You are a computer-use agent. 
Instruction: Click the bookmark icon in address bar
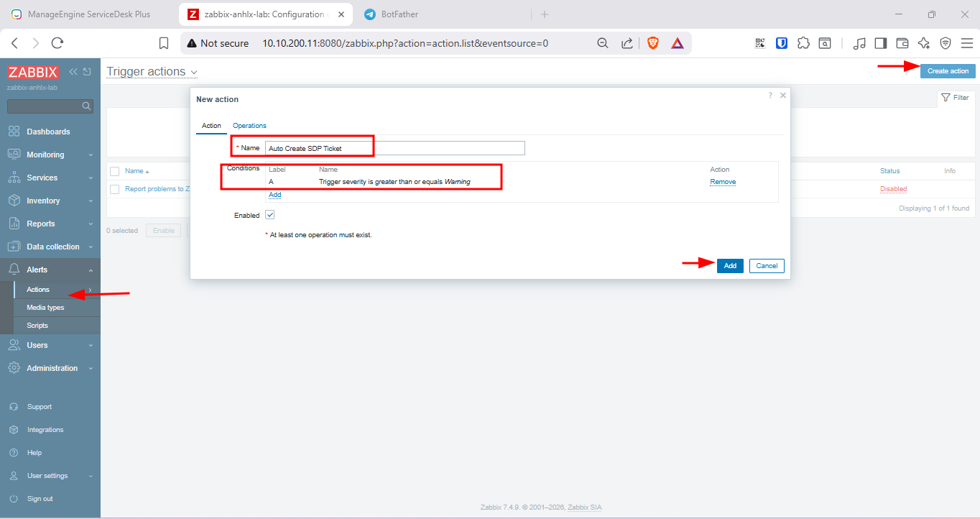point(164,43)
